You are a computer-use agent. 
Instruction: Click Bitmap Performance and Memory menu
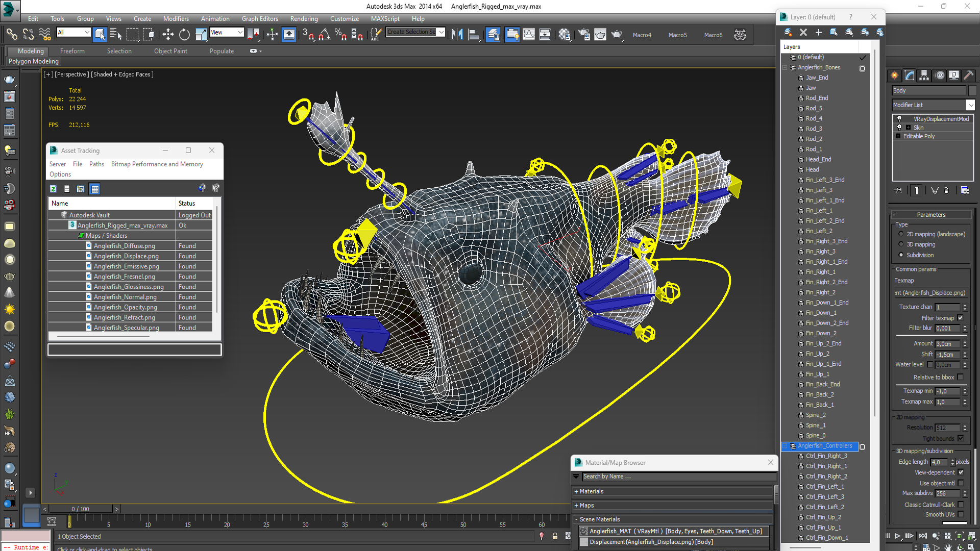click(157, 164)
